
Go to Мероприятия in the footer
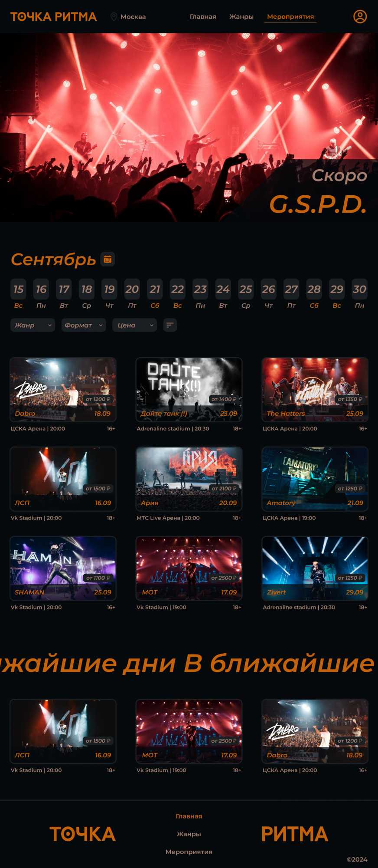(189, 852)
